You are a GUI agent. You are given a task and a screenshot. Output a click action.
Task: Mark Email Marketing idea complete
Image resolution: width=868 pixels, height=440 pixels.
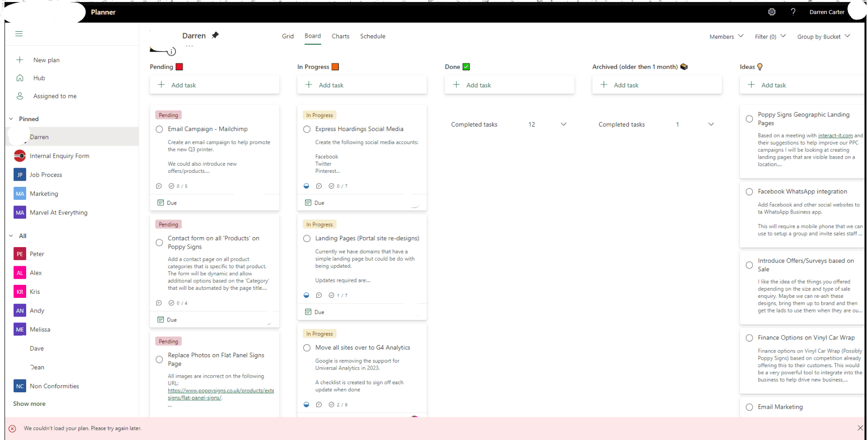pyautogui.click(x=749, y=407)
